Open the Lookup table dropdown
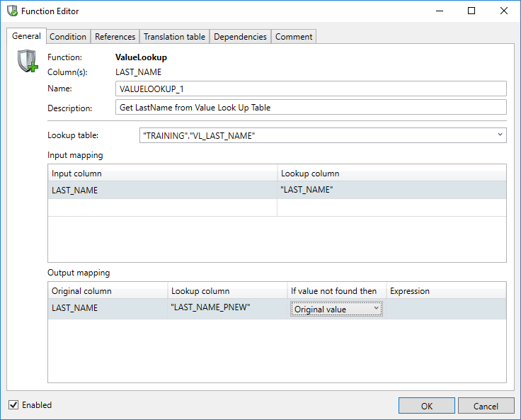521x420 pixels. 500,135
